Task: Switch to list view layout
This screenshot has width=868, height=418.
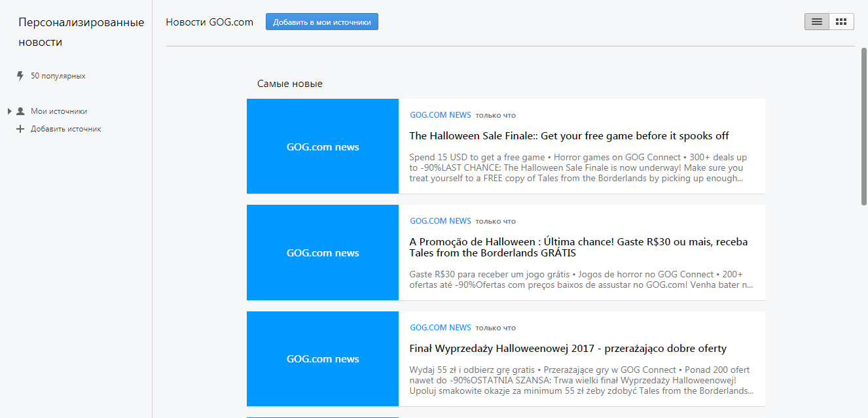Action: click(x=817, y=22)
